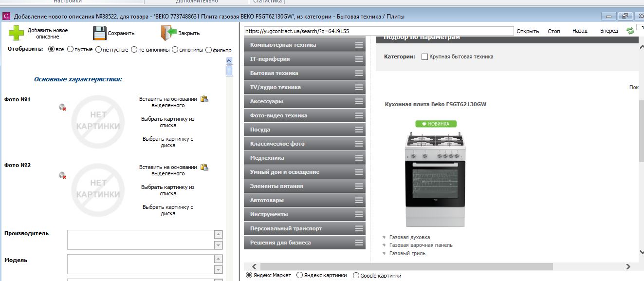Screen dimensions: 644x281
Task: Click the door Close icon
Action: pos(169,33)
